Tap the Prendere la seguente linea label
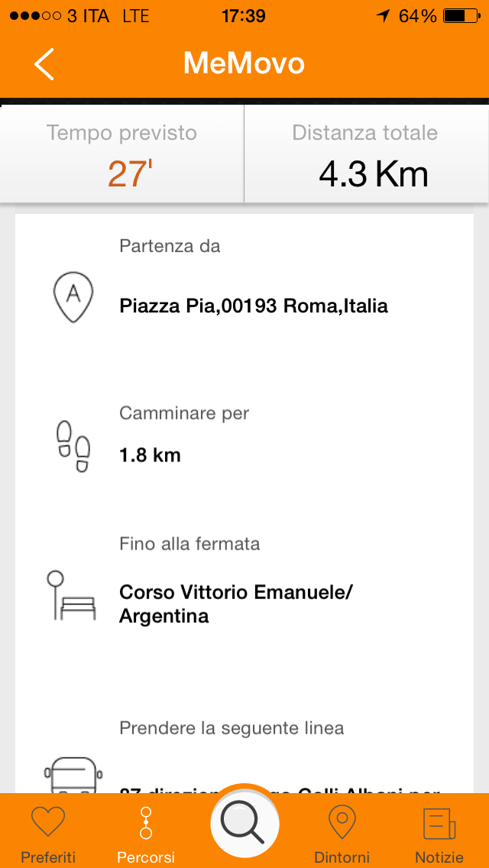The width and height of the screenshot is (489, 868). 232,728
